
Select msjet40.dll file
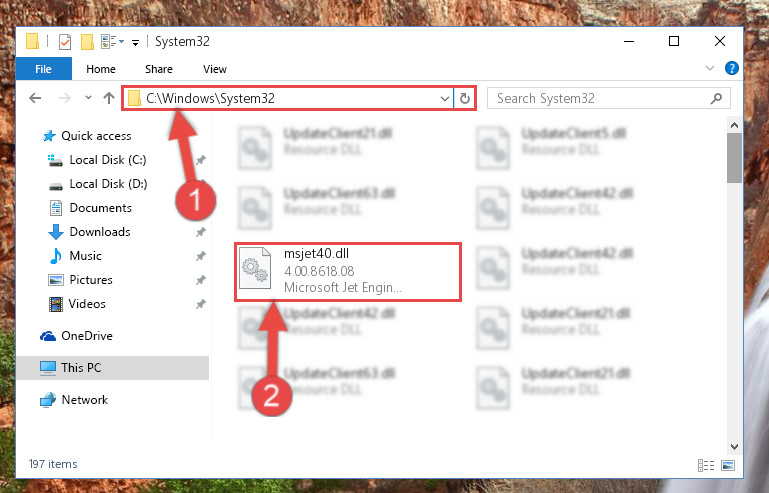348,271
